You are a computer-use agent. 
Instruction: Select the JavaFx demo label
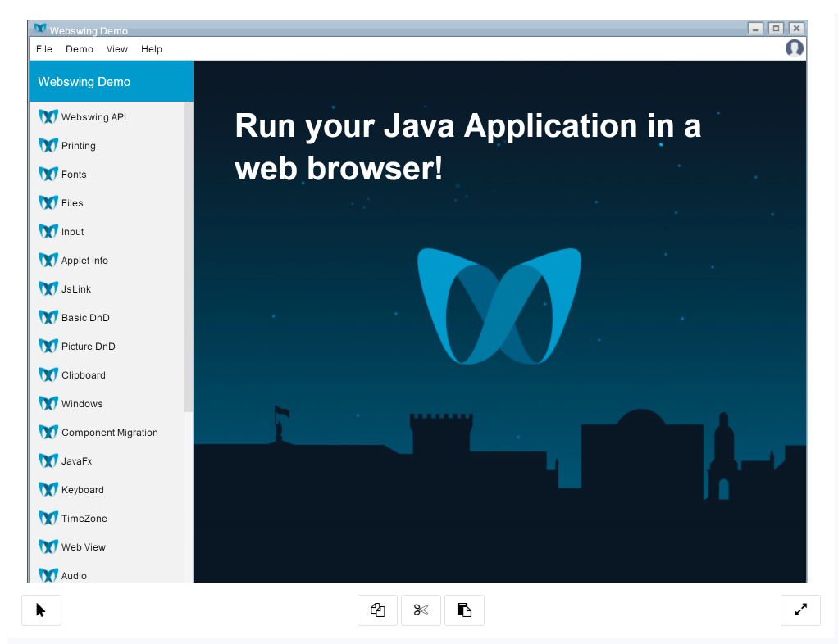[x=76, y=460]
